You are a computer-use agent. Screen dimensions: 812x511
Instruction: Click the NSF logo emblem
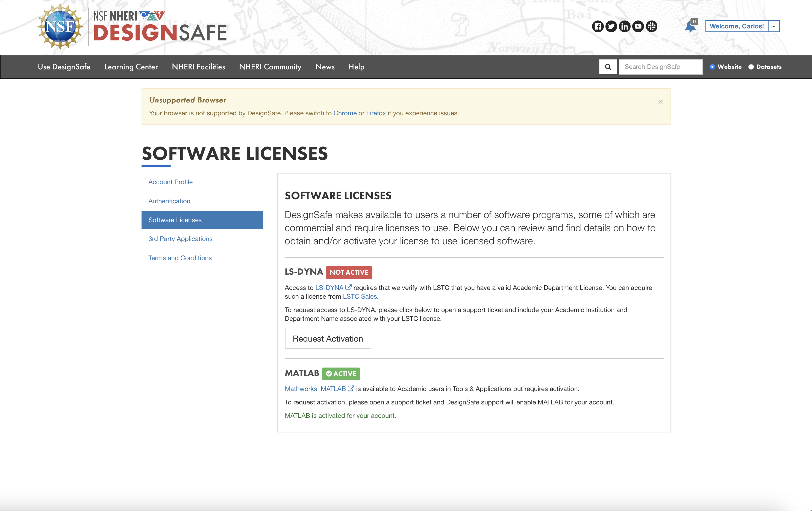60,26
